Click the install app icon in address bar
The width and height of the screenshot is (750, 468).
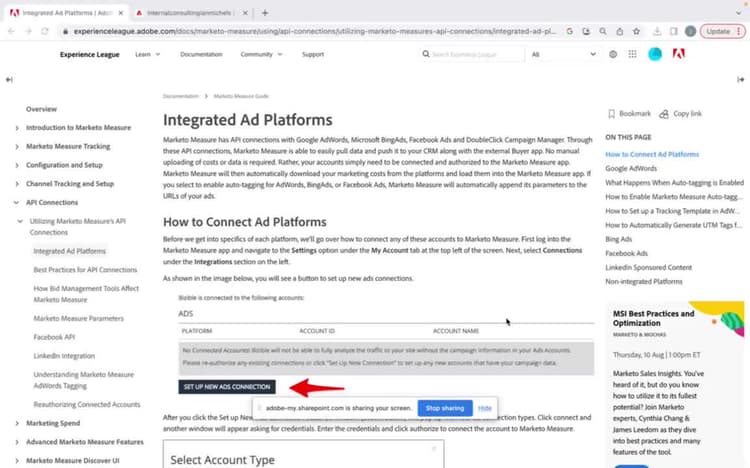586,31
